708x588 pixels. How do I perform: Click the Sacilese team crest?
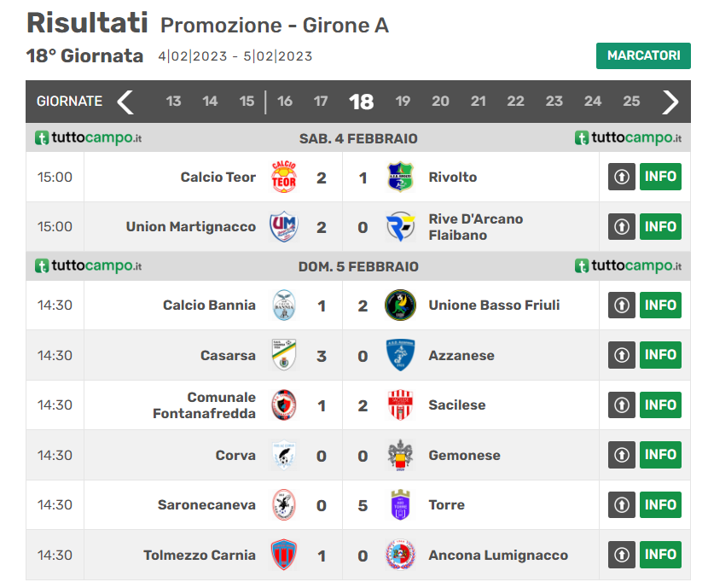[400, 405]
